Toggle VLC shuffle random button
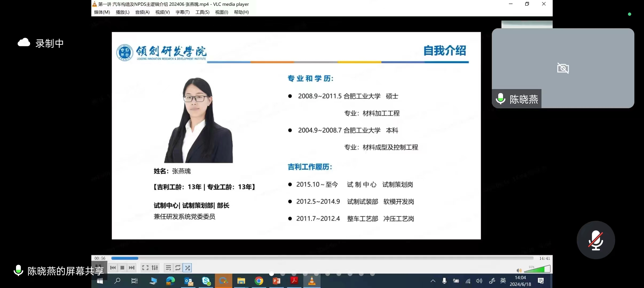644x288 pixels. tap(187, 268)
